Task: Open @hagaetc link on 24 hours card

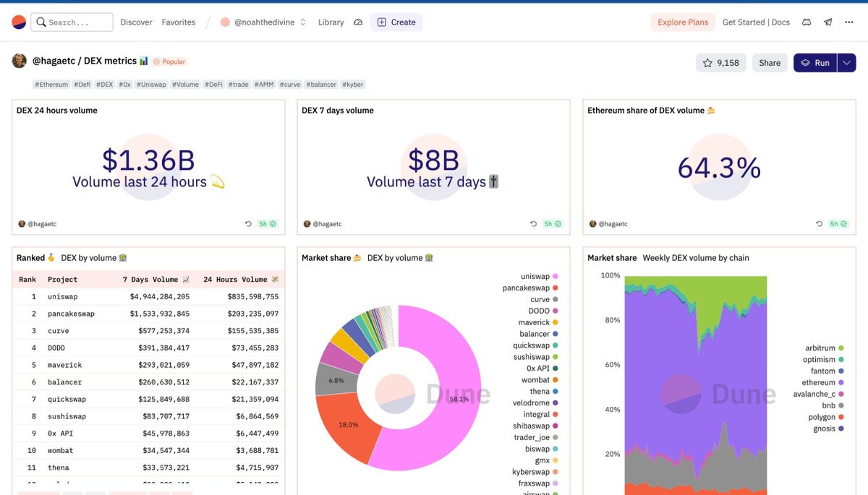Action: (x=42, y=224)
